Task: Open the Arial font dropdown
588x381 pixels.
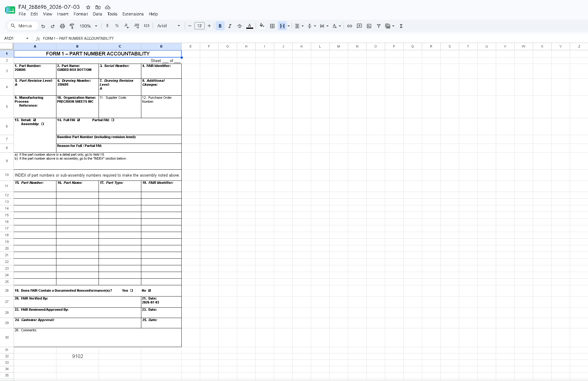Action: click(169, 26)
